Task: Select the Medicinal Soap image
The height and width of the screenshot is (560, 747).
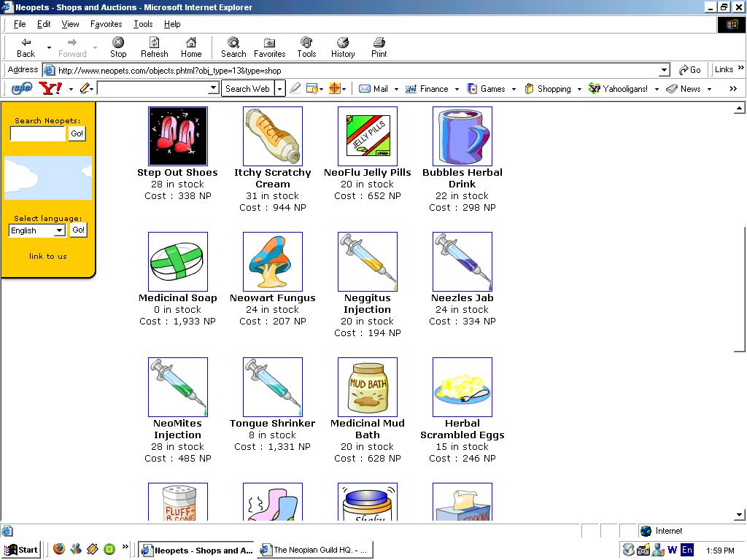Action: [178, 262]
